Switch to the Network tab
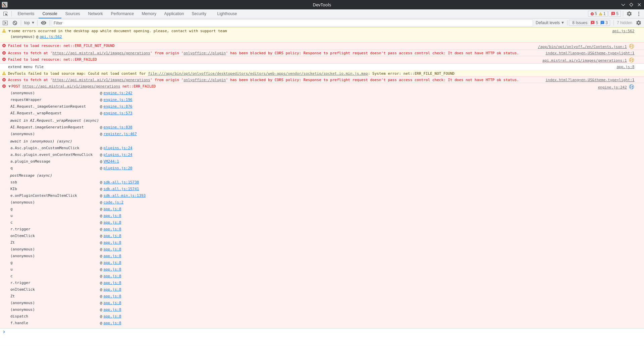 click(95, 14)
